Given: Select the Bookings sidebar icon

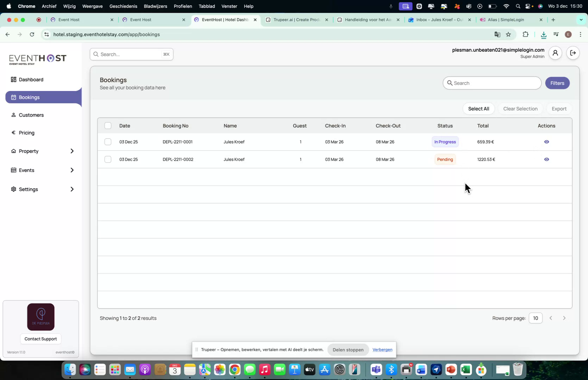Looking at the screenshot, I should coord(13,97).
